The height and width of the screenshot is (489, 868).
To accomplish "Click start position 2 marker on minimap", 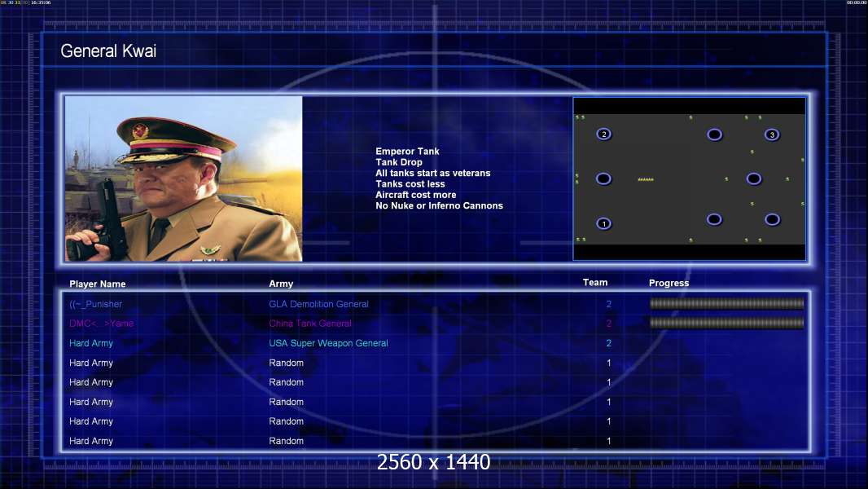I will (x=603, y=134).
